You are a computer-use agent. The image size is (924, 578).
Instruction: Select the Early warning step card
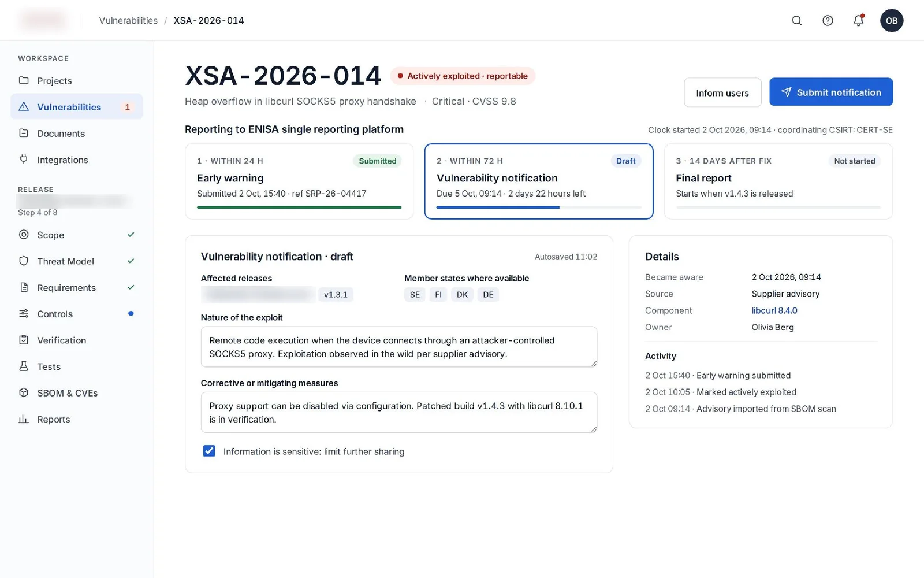click(x=299, y=181)
